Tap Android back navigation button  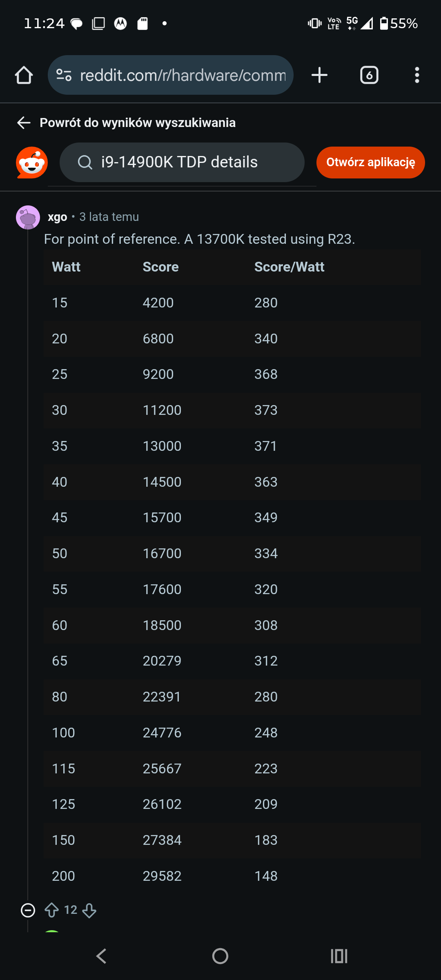click(101, 956)
